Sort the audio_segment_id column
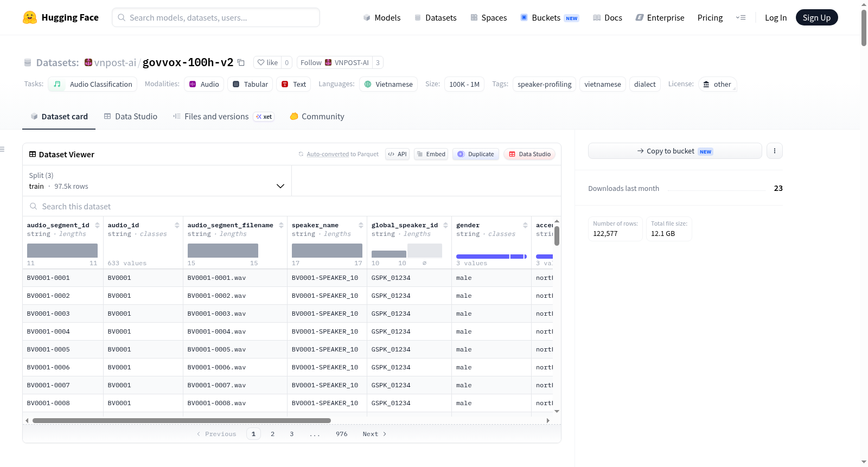This screenshot has height=467, width=868. pos(97,225)
